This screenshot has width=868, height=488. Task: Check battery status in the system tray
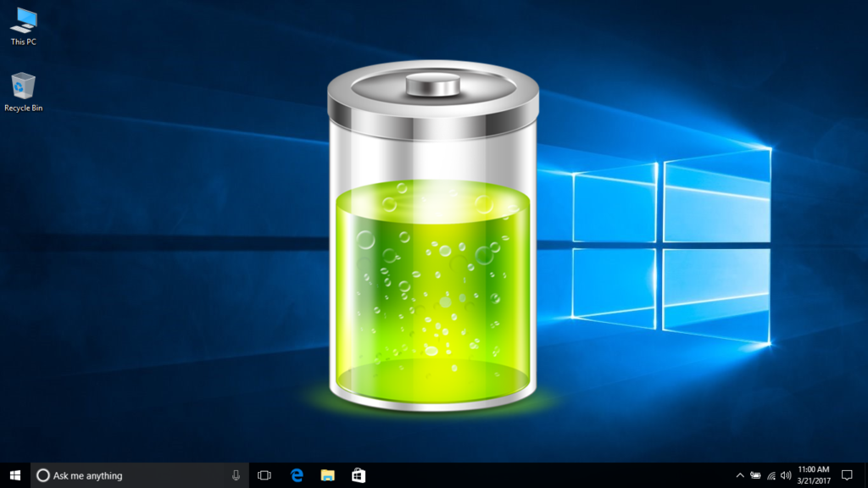coord(755,475)
